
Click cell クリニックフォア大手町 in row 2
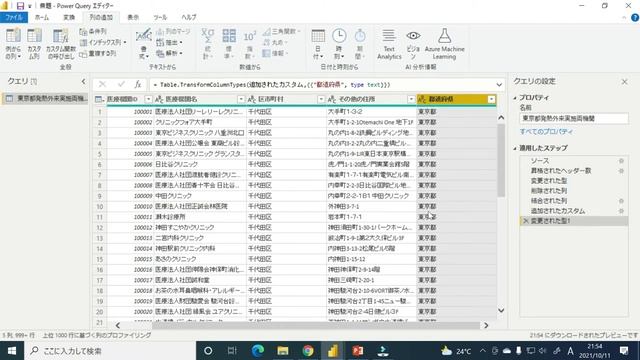200,122
